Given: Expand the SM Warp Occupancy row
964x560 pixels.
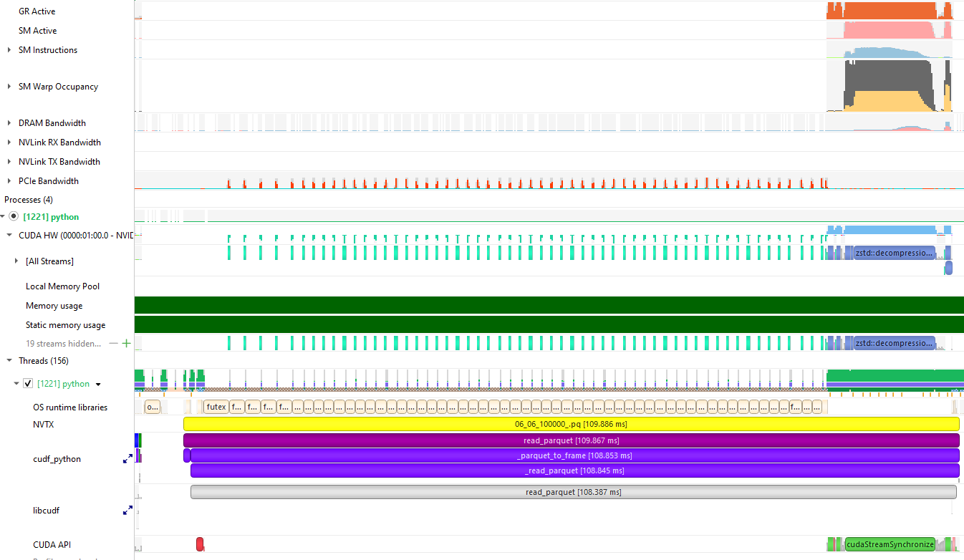Looking at the screenshot, I should (x=9, y=86).
